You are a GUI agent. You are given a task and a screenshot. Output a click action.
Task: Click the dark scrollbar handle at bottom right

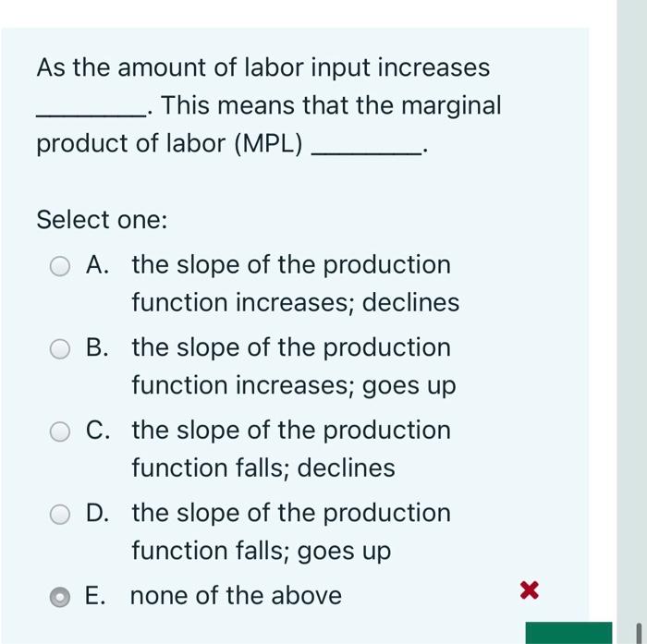click(640, 633)
